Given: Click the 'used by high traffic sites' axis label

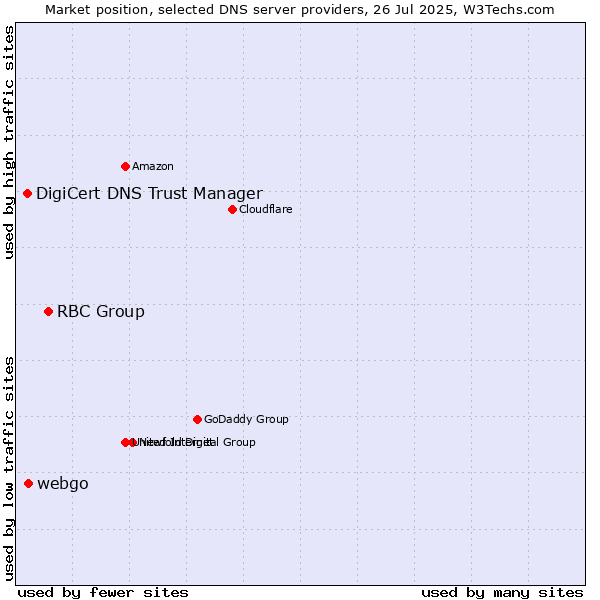Looking at the screenshot, I should (8, 142).
